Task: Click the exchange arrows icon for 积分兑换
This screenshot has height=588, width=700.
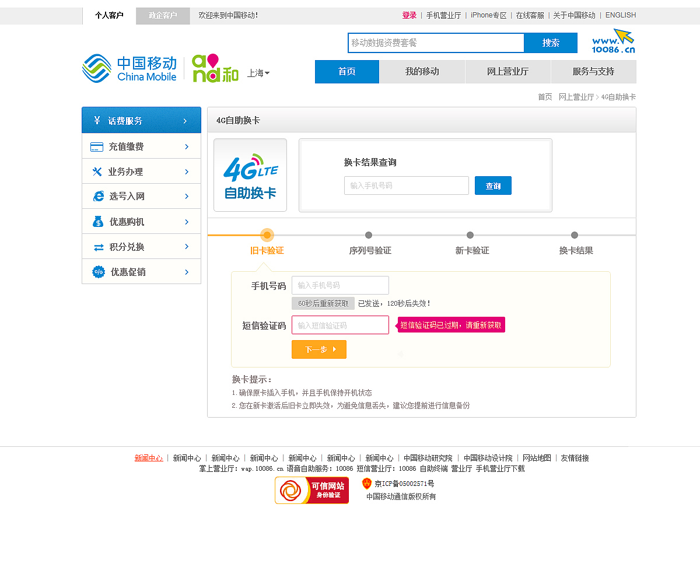Action: tap(99, 247)
